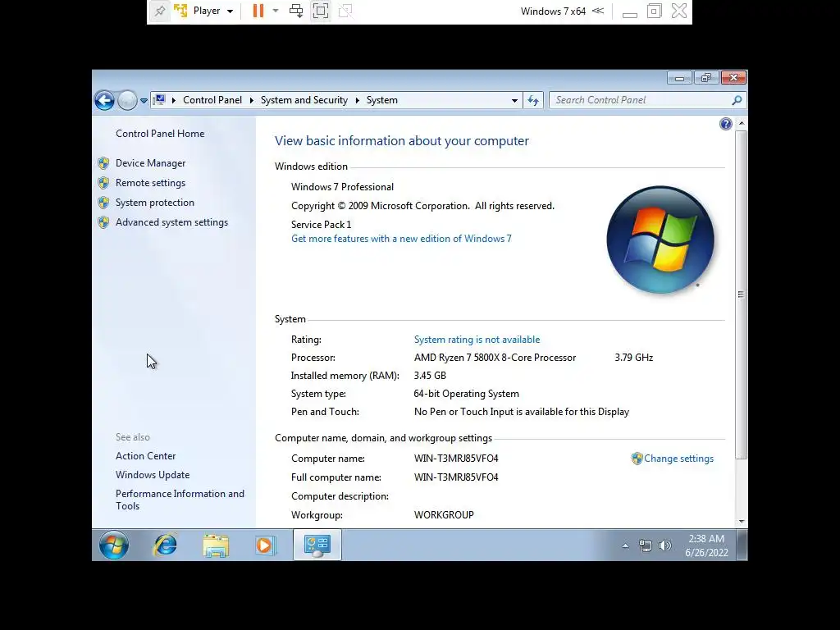840x630 pixels.
Task: Launch Windows Media Player from taskbar
Action: pos(265,546)
